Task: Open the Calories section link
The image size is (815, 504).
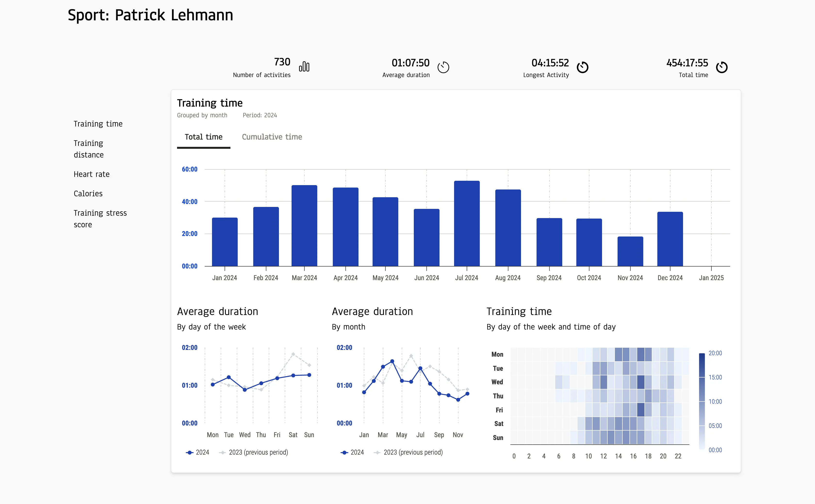Action: [x=88, y=194]
